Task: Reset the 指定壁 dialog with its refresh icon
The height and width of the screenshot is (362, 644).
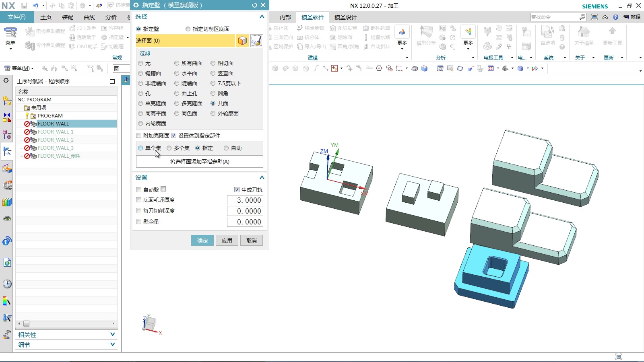Action: point(254,5)
